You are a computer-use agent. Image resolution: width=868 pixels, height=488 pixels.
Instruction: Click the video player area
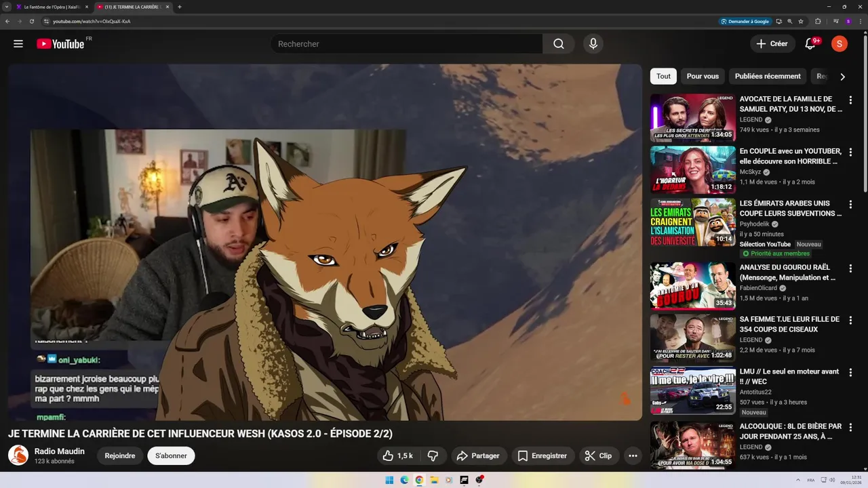tap(325, 242)
